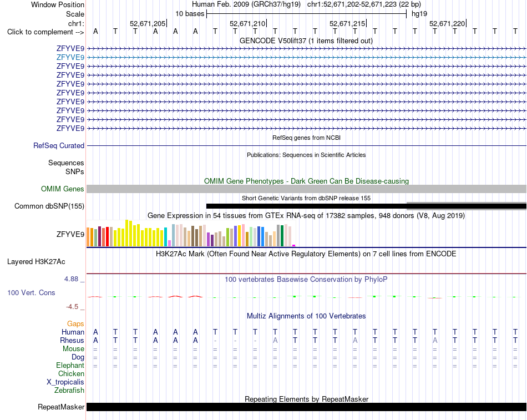Click the chr1:52,671,202-52,671,223 (22 bp) position text

pos(364,4)
